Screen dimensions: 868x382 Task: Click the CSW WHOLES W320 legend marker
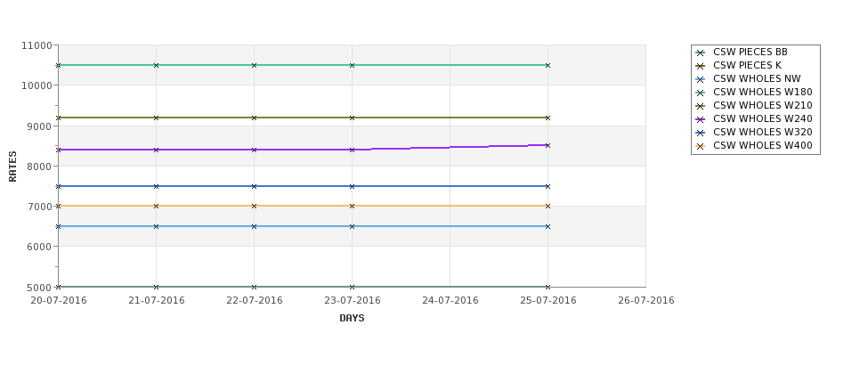click(701, 133)
